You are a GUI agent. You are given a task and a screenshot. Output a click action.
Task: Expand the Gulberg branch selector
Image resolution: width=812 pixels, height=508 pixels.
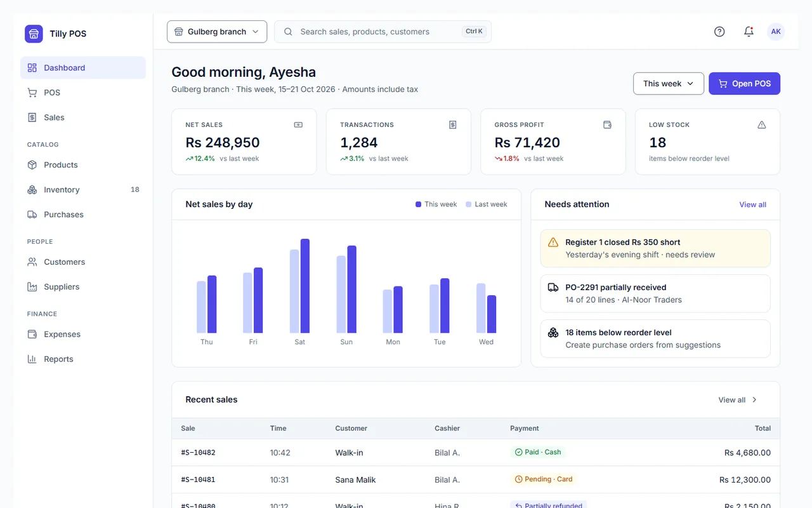(x=217, y=32)
